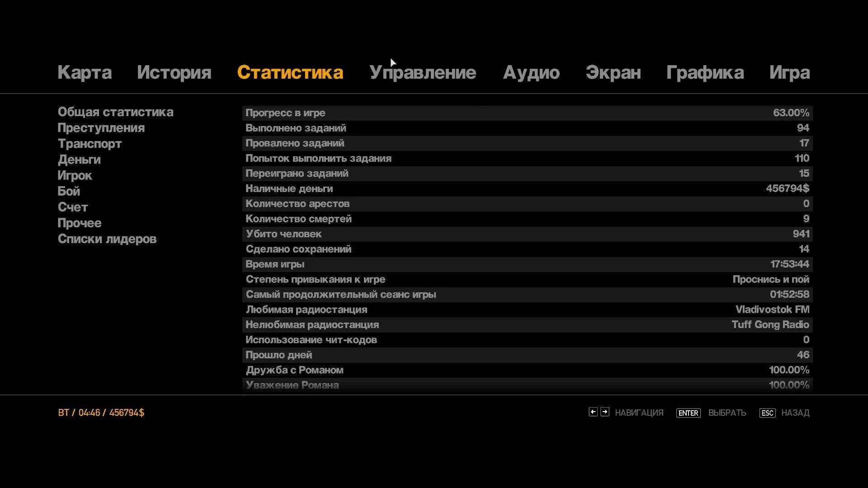Go to the Графика tab
The image size is (868, 488).
click(x=705, y=73)
